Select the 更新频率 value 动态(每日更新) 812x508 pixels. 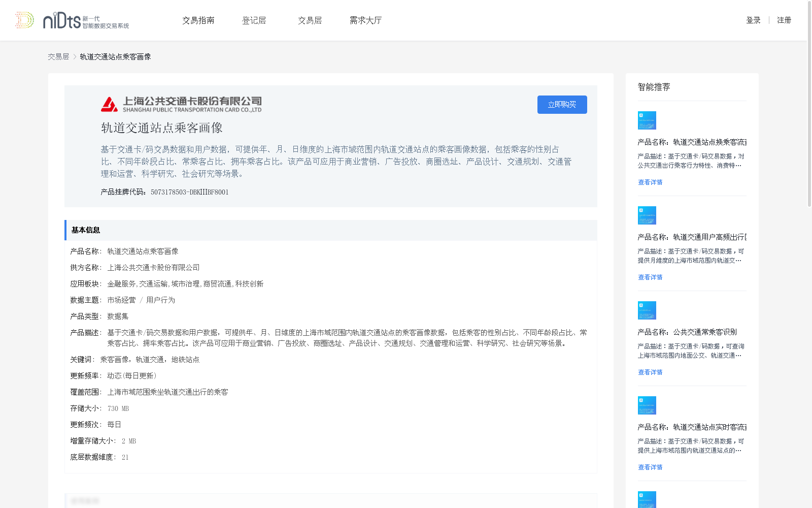[132, 376]
